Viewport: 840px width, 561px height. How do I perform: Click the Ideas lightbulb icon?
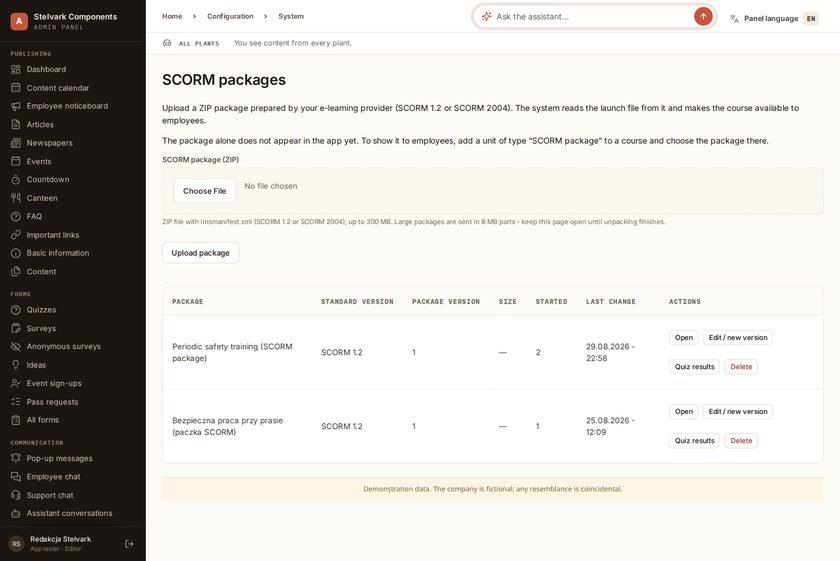click(16, 365)
